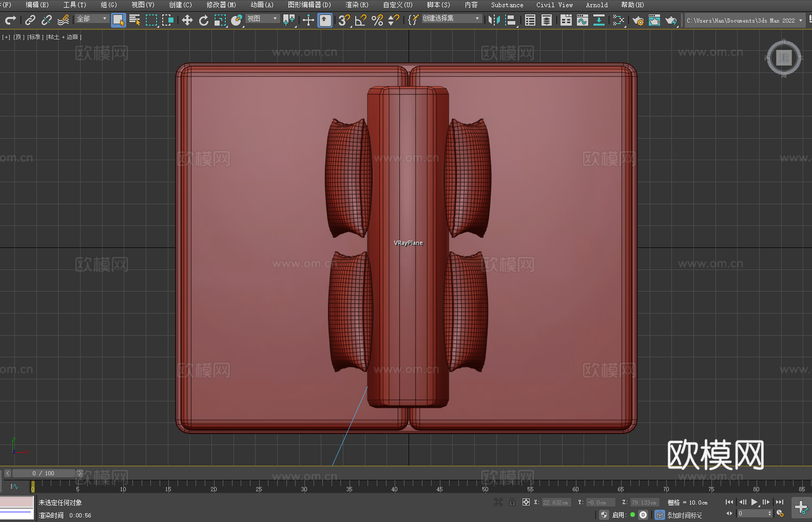Screen dimensions: 812x522
Task: Open the 修改器(M) menu
Action: point(221,5)
